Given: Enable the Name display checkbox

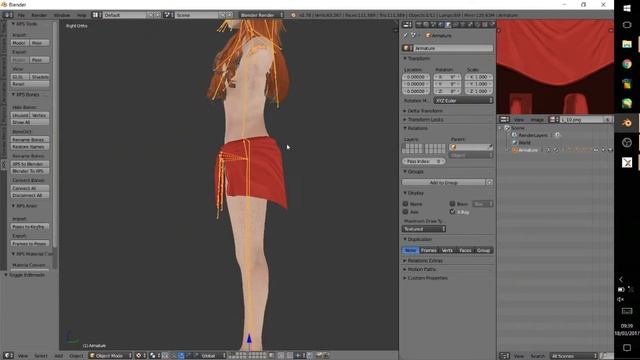Looking at the screenshot, I should coord(405,203).
